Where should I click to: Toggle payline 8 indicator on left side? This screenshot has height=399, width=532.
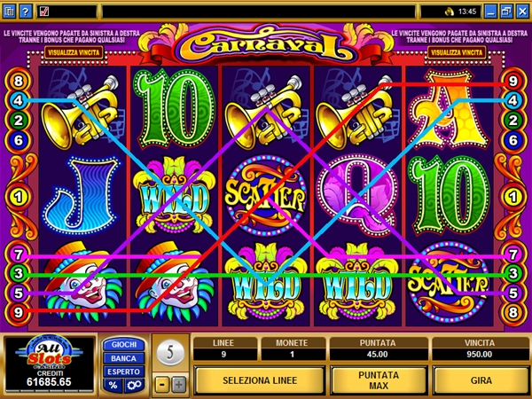tap(18, 81)
